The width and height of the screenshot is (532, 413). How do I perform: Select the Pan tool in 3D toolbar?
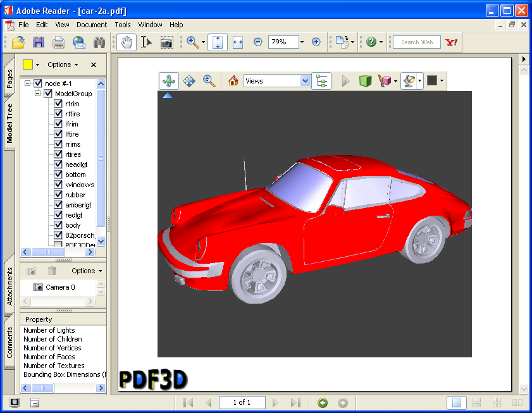pyautogui.click(x=189, y=81)
